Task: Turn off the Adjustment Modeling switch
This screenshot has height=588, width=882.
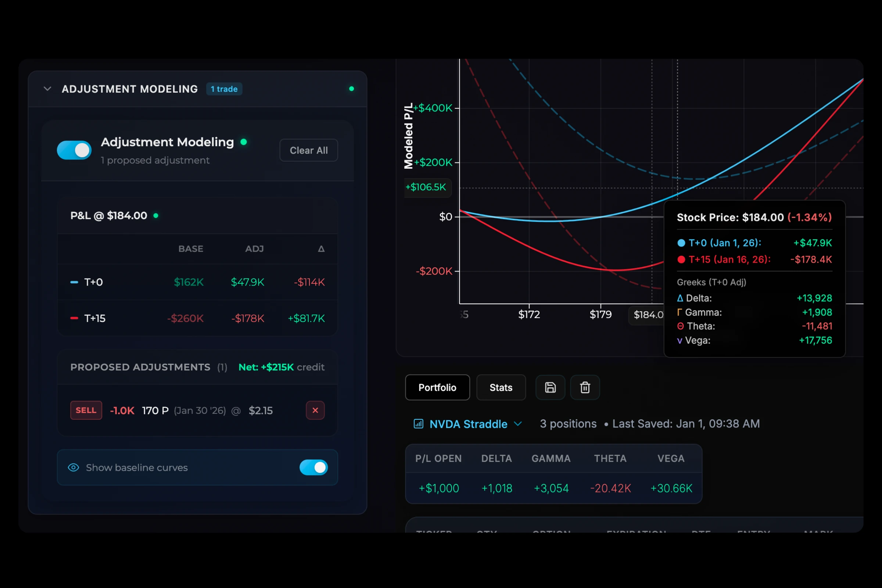Action: (74, 150)
